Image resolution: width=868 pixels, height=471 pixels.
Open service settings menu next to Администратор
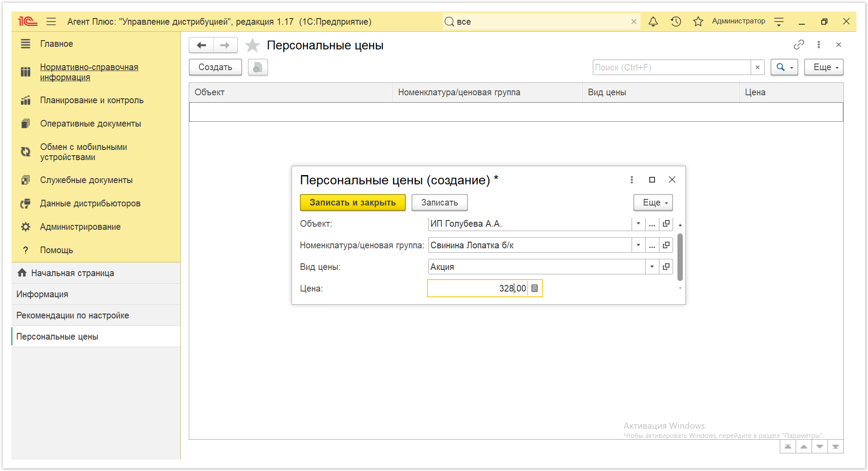click(x=779, y=21)
